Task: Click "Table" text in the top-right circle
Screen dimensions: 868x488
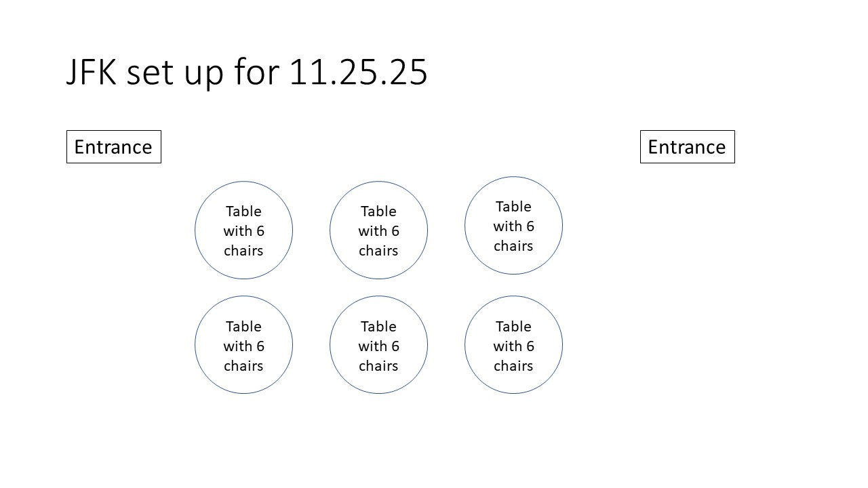Action: [513, 206]
